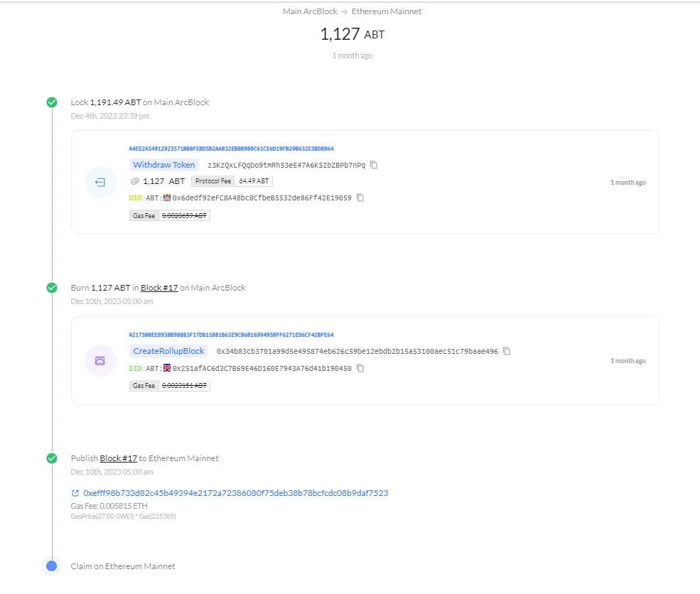Click the green check beside Lock step

click(52, 102)
